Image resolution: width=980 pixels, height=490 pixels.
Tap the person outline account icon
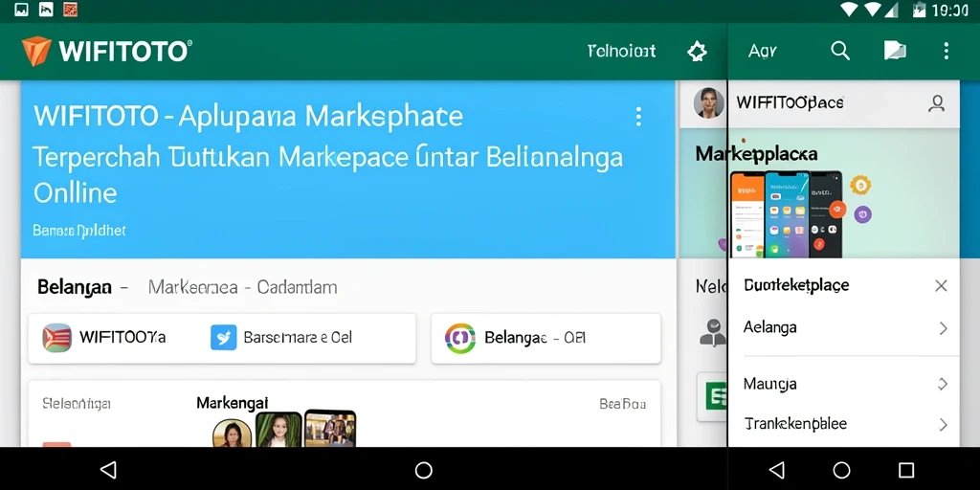point(936,103)
